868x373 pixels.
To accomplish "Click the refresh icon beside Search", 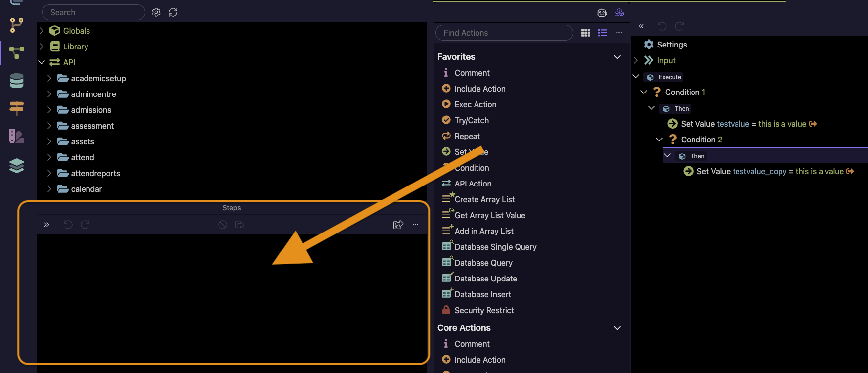I will pyautogui.click(x=173, y=12).
